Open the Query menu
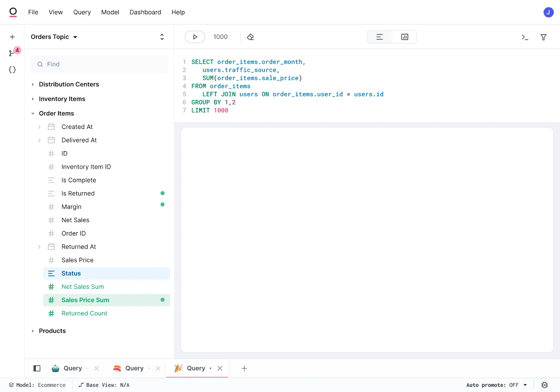The width and height of the screenshot is (560, 392). coord(82,12)
